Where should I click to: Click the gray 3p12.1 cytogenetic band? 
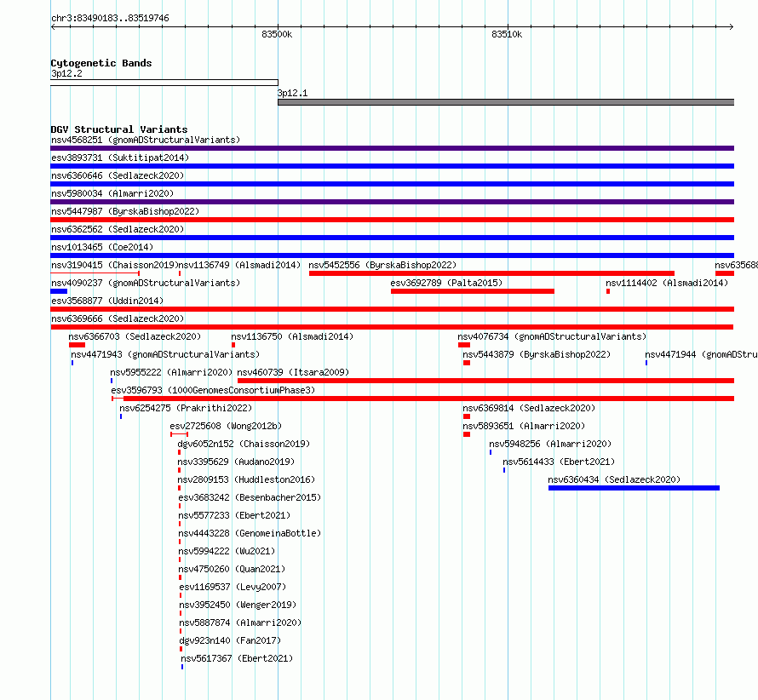[x=506, y=102]
